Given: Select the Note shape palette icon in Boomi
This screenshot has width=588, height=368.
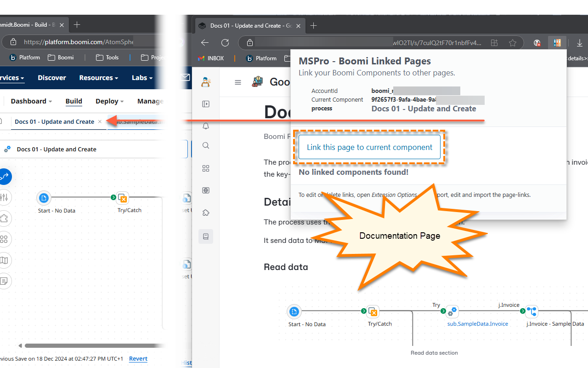Looking at the screenshot, I should click(x=4, y=281).
